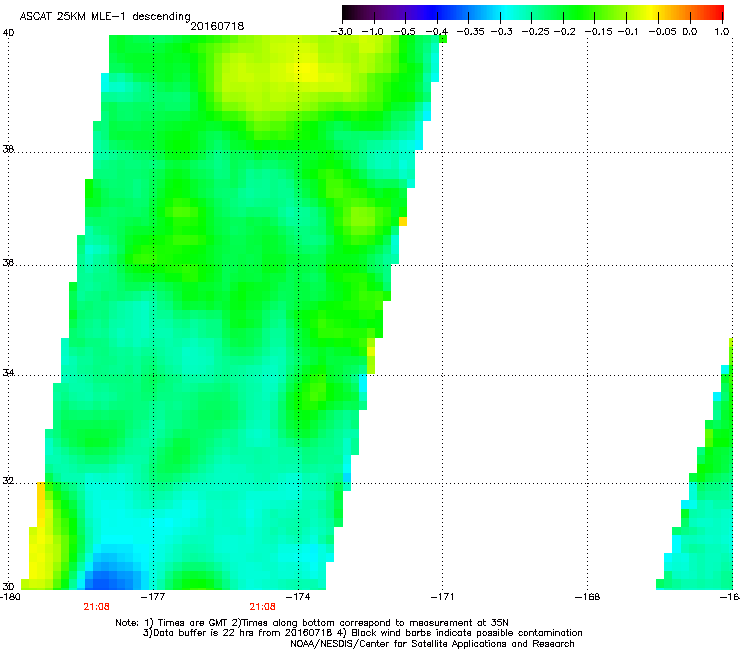
Task: Click the 1.0 color scale label
Action: (721, 32)
